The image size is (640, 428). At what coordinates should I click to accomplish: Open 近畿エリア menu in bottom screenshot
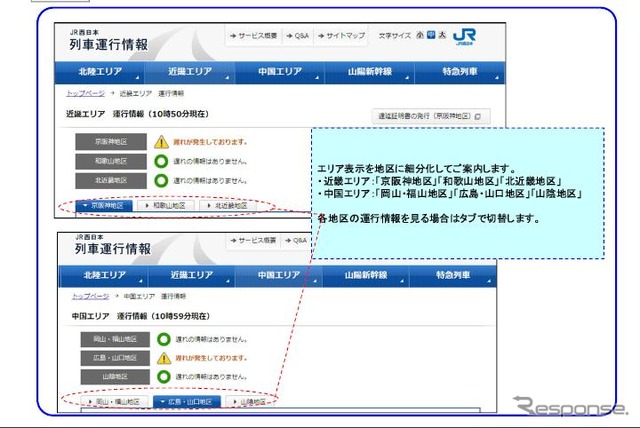point(191,275)
